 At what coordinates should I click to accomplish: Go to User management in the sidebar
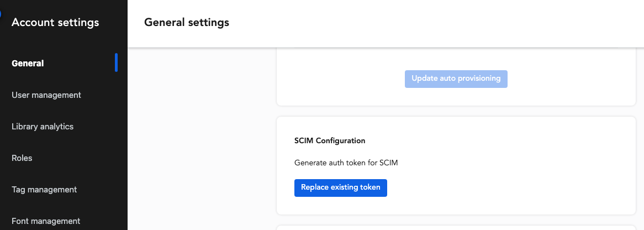46,95
